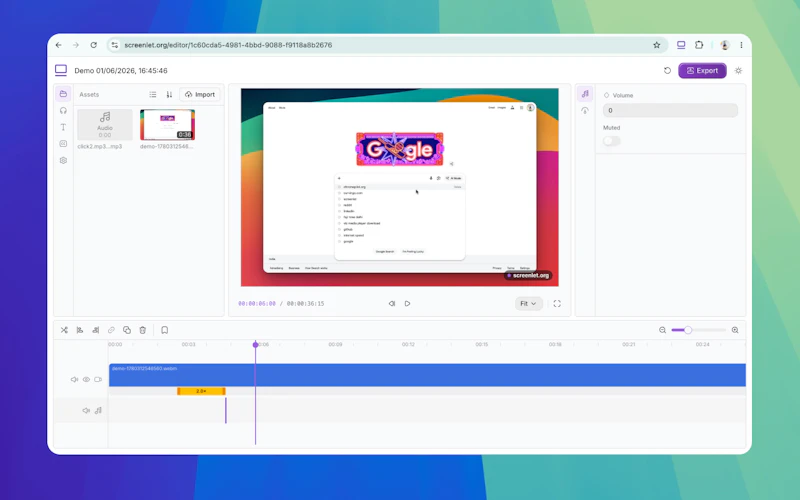Click the split clip icon in timeline toolbar

click(64, 330)
